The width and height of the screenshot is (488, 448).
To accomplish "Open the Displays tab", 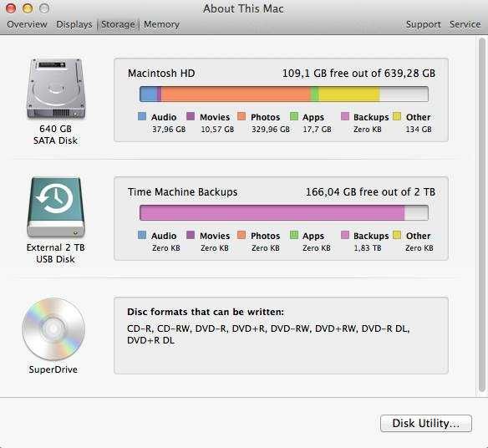I will (x=74, y=24).
